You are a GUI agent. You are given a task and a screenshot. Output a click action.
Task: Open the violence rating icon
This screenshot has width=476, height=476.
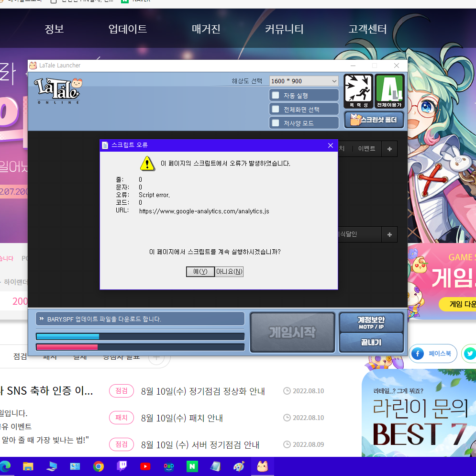click(358, 91)
